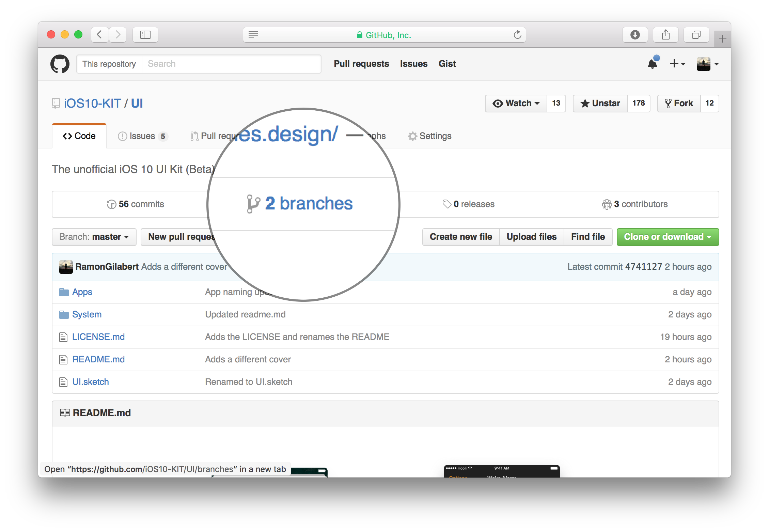This screenshot has width=769, height=532.
Task: Click the GitHub Octocat logo
Action: tap(60, 64)
